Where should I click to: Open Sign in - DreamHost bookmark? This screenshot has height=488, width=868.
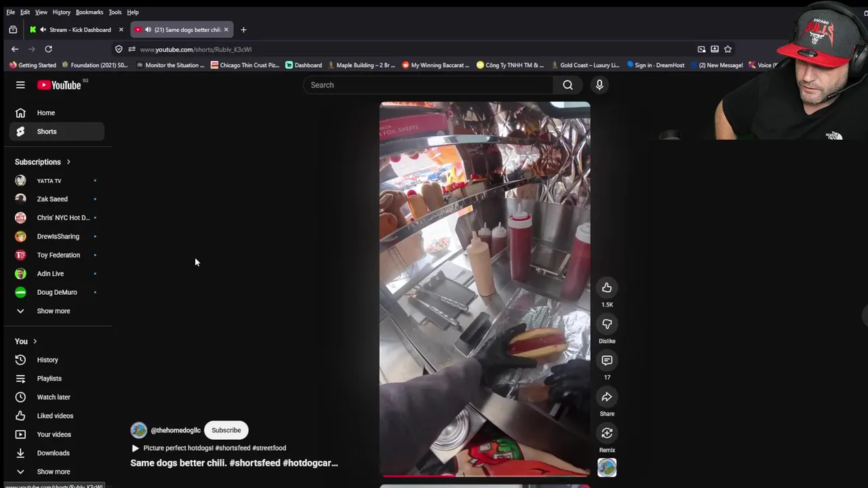tap(655, 65)
